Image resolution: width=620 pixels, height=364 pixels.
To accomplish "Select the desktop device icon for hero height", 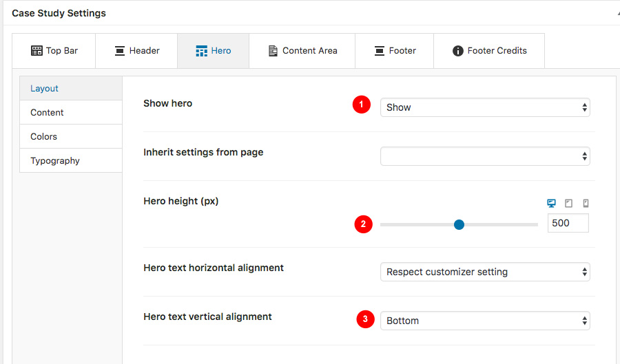I will pos(551,203).
